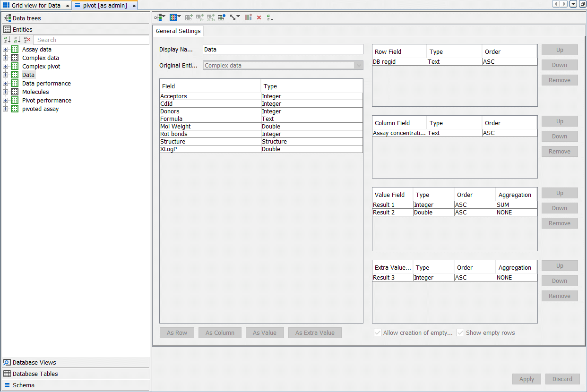Toggle the Show empty rows checkbox
587x392 pixels.
click(460, 333)
